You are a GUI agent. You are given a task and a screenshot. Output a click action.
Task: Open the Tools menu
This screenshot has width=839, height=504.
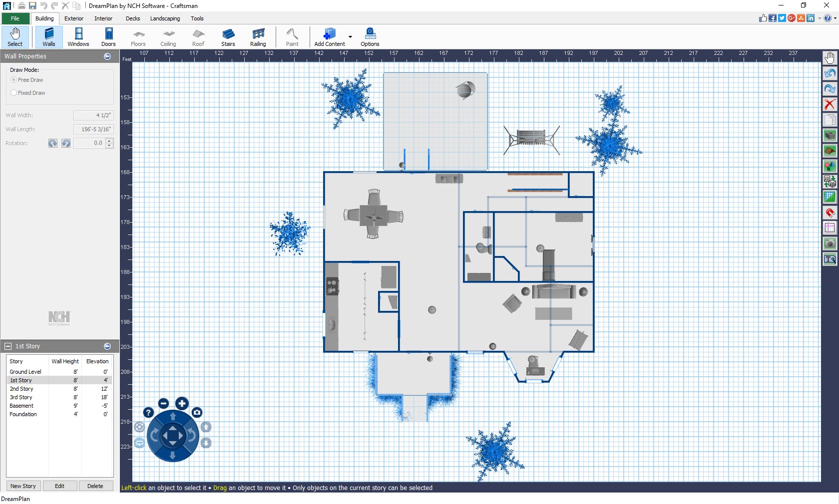(197, 18)
